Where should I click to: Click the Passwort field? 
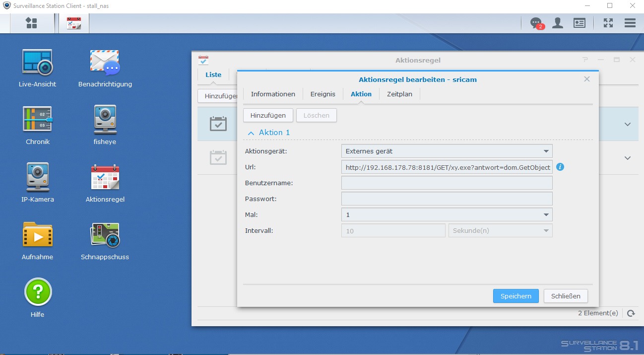447,199
